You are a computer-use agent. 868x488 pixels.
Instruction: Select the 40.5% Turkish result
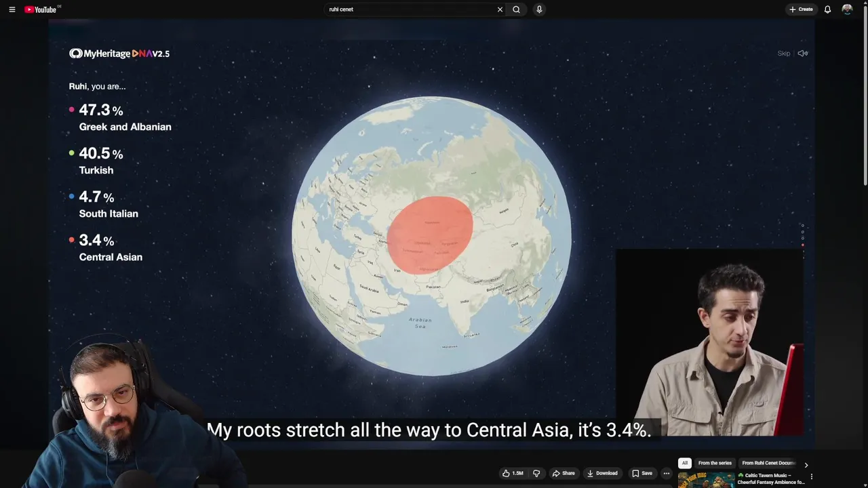tap(96, 161)
